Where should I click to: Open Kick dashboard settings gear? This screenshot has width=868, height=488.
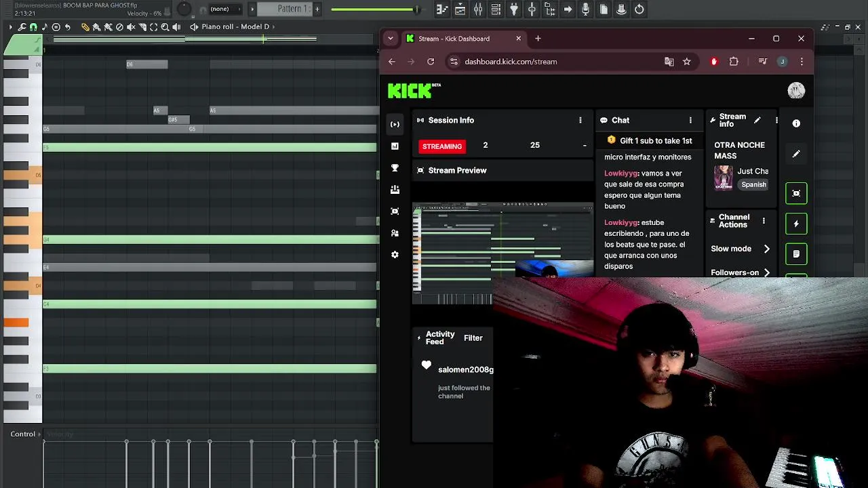click(x=395, y=254)
